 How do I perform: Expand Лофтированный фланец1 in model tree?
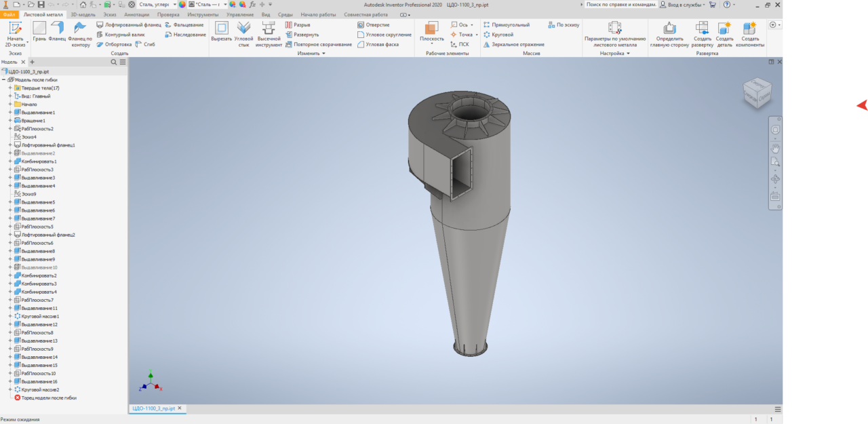(x=10, y=145)
